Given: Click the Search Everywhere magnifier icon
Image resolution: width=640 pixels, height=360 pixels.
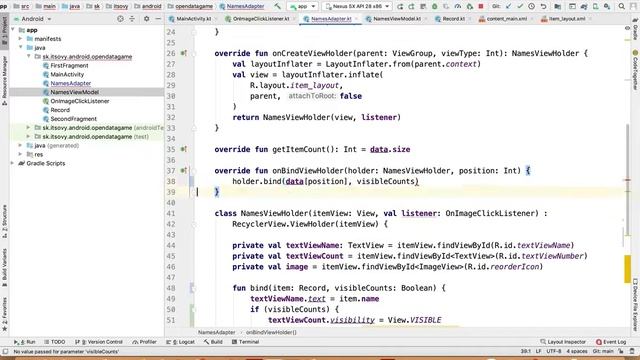Looking at the screenshot, I should click(621, 6).
